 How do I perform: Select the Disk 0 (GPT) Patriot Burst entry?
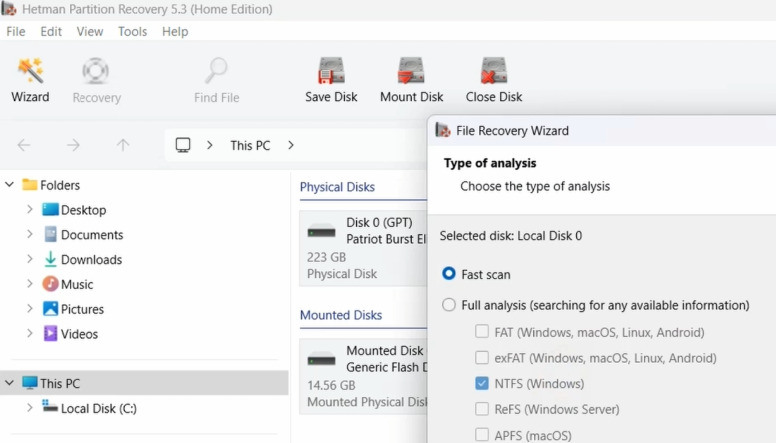(364, 248)
